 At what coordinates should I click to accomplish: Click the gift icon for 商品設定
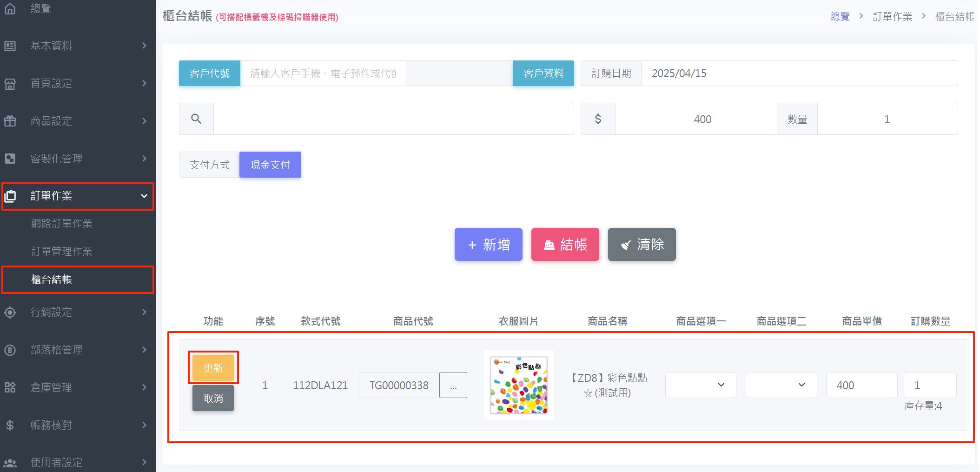(x=10, y=121)
